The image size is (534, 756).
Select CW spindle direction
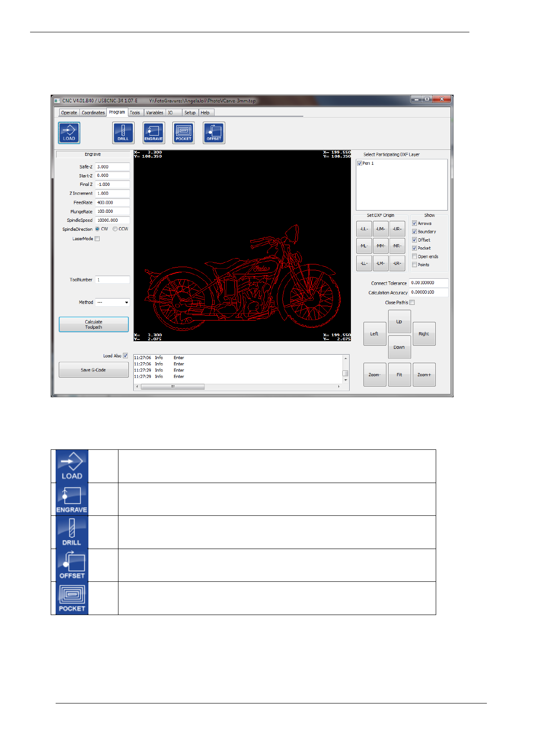pyautogui.click(x=97, y=229)
